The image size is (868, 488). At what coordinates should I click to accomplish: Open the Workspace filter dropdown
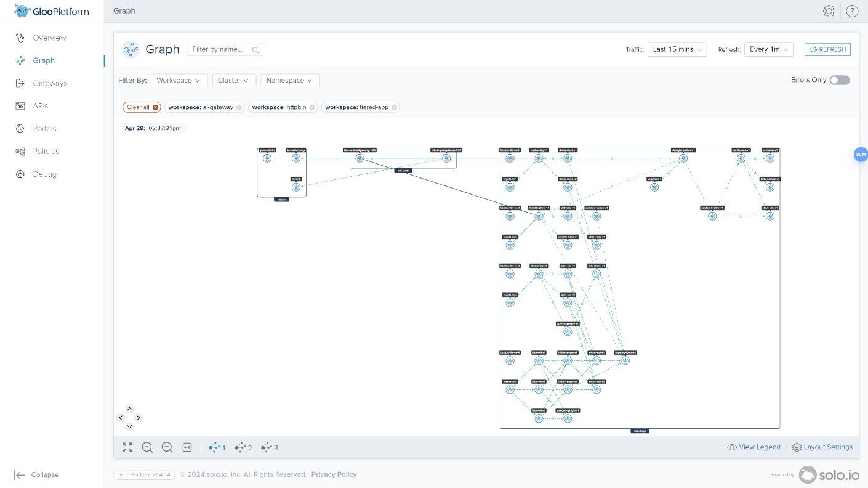point(179,80)
